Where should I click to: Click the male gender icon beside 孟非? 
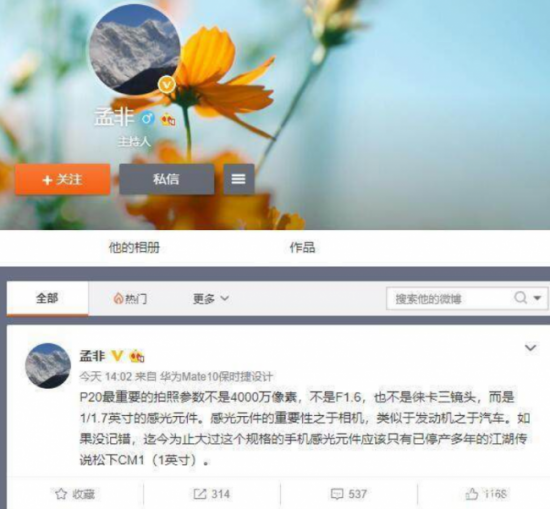148,119
